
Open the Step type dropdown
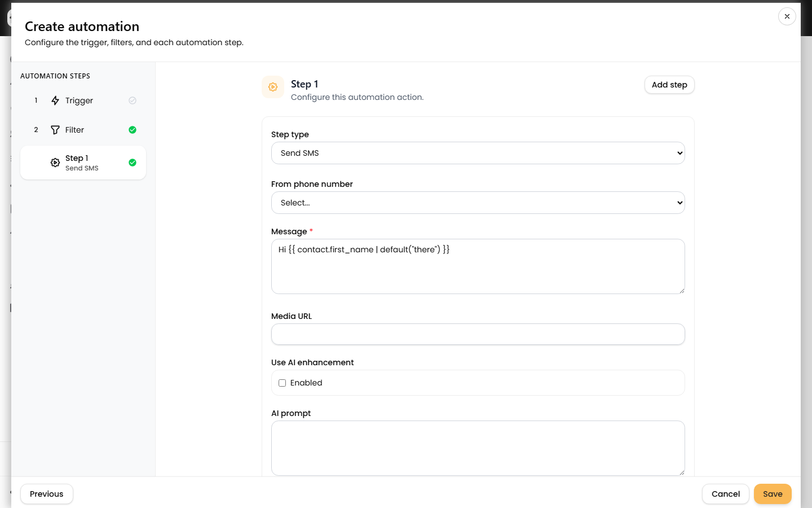478,153
